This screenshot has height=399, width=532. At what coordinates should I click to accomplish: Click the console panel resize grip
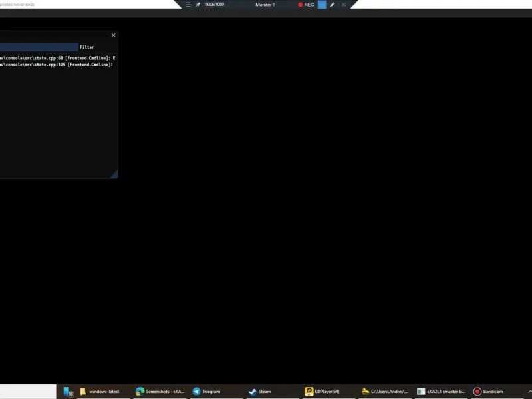(x=114, y=174)
